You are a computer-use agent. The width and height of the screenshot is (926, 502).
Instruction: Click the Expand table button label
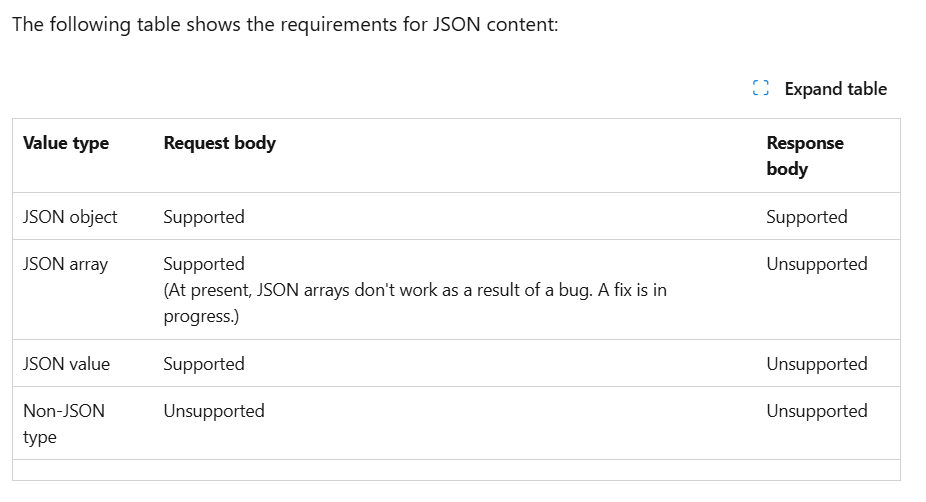[836, 89]
